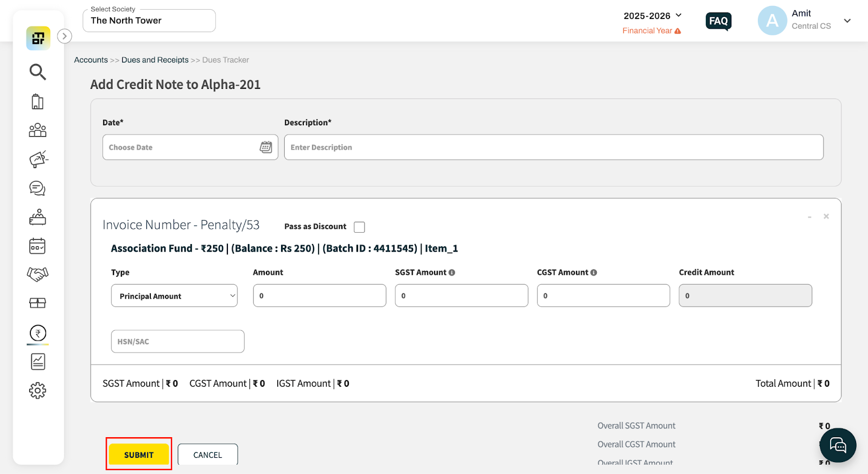The width and height of the screenshot is (868, 474).
Task: Open the residents group icon
Action: click(x=37, y=130)
